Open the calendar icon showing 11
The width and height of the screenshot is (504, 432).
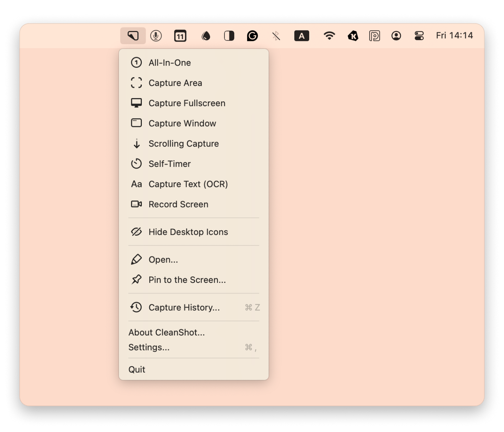[x=180, y=36]
